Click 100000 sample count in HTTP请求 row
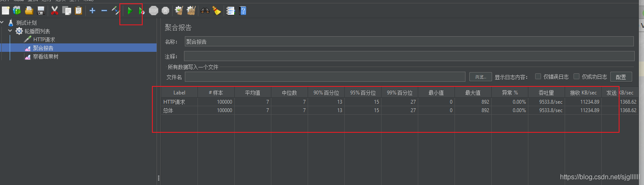The height and width of the screenshot is (185, 644). (216, 102)
